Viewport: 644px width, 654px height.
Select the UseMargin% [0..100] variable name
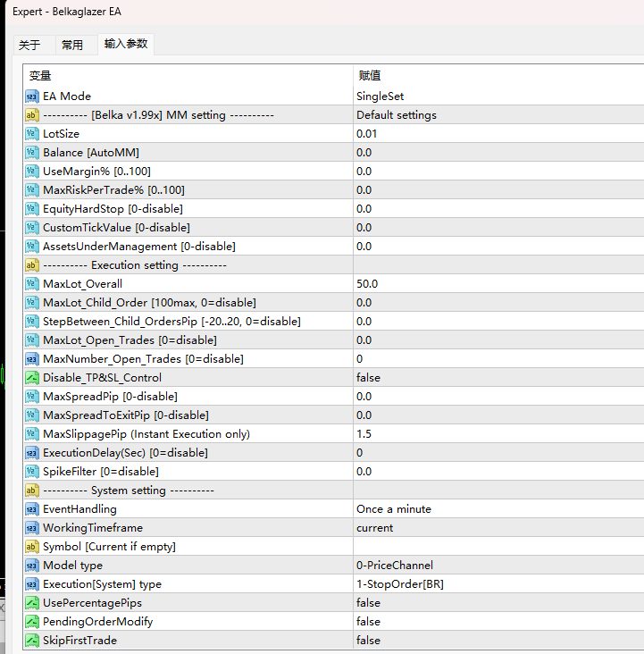tap(96, 172)
